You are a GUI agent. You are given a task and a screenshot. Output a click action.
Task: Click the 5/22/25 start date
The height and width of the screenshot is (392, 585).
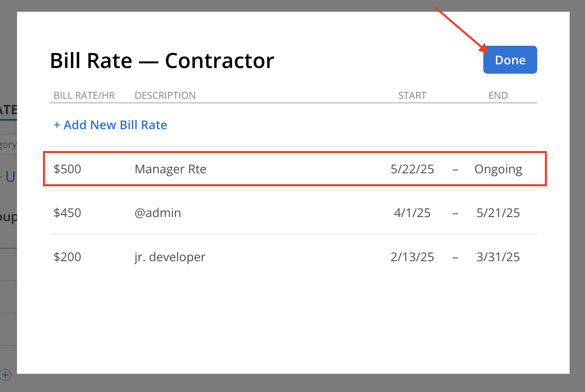[412, 169]
